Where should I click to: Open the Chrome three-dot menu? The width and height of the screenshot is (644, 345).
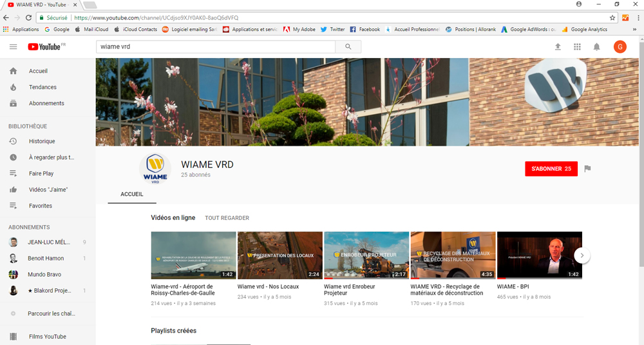638,17
